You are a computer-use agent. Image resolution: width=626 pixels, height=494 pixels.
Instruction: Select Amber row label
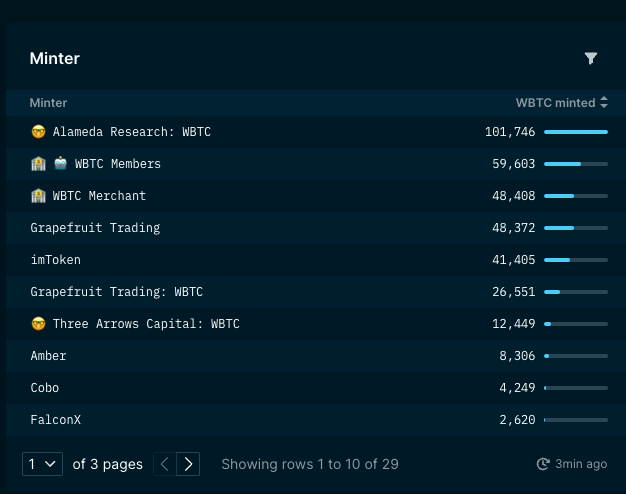(x=48, y=356)
